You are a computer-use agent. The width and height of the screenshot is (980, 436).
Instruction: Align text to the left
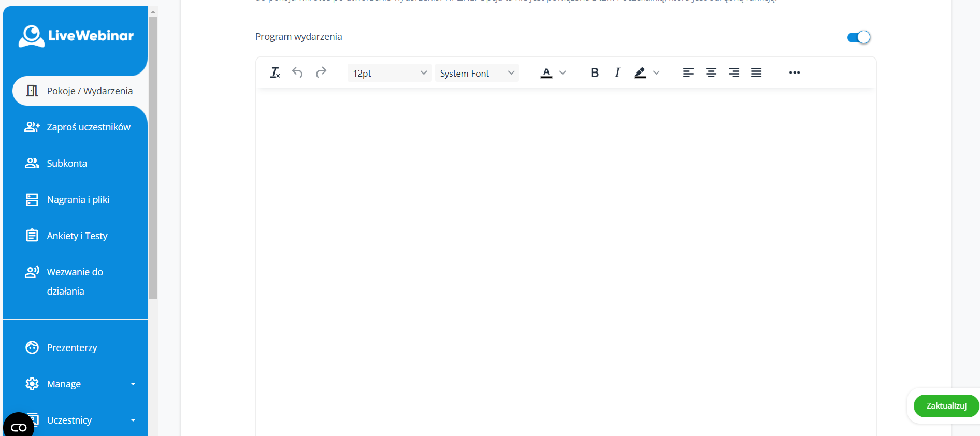click(x=688, y=73)
